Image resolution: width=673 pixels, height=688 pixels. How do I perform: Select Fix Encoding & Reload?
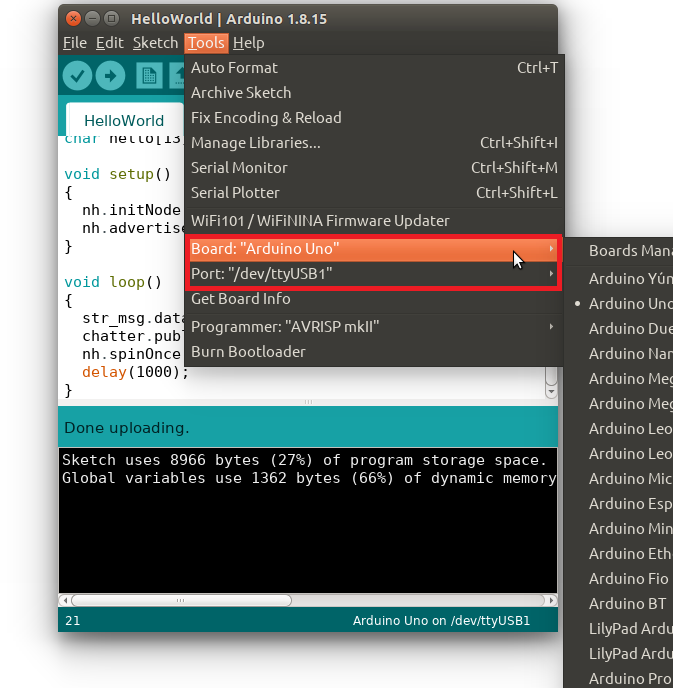tap(374, 118)
